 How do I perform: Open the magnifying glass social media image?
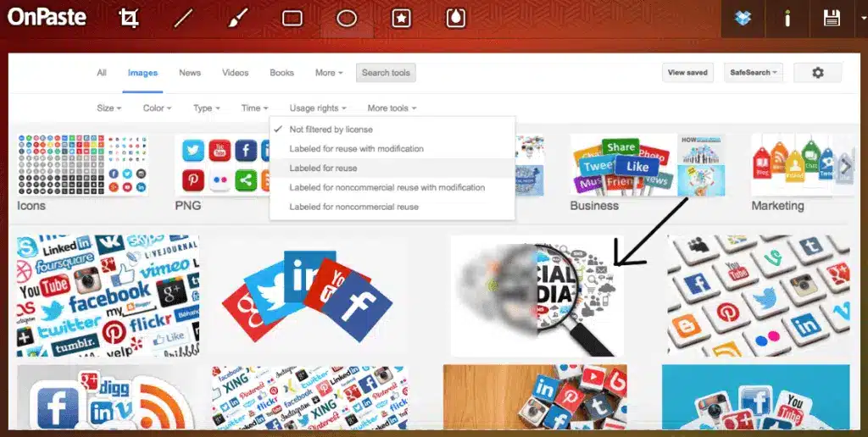(x=537, y=296)
